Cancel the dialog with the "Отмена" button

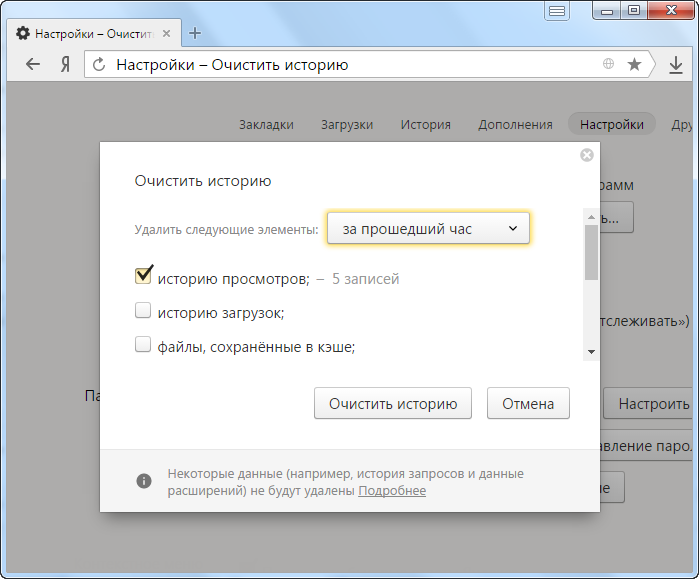[528, 404]
